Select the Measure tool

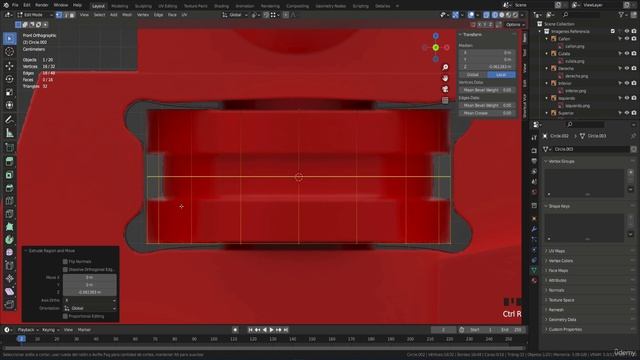pos(9,133)
